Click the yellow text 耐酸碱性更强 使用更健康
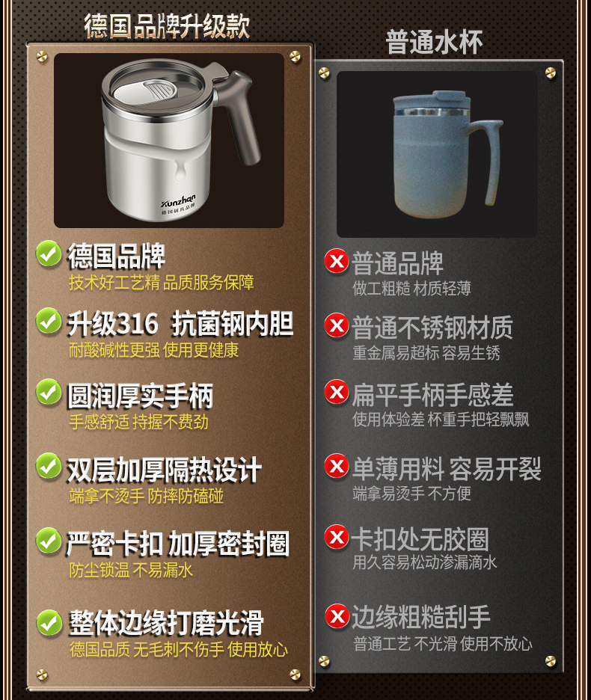 tap(153, 350)
